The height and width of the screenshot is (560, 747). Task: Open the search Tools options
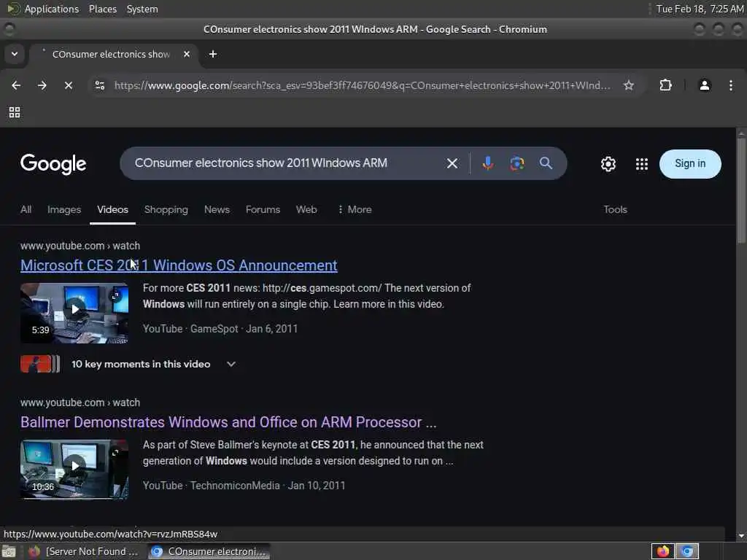coord(615,209)
